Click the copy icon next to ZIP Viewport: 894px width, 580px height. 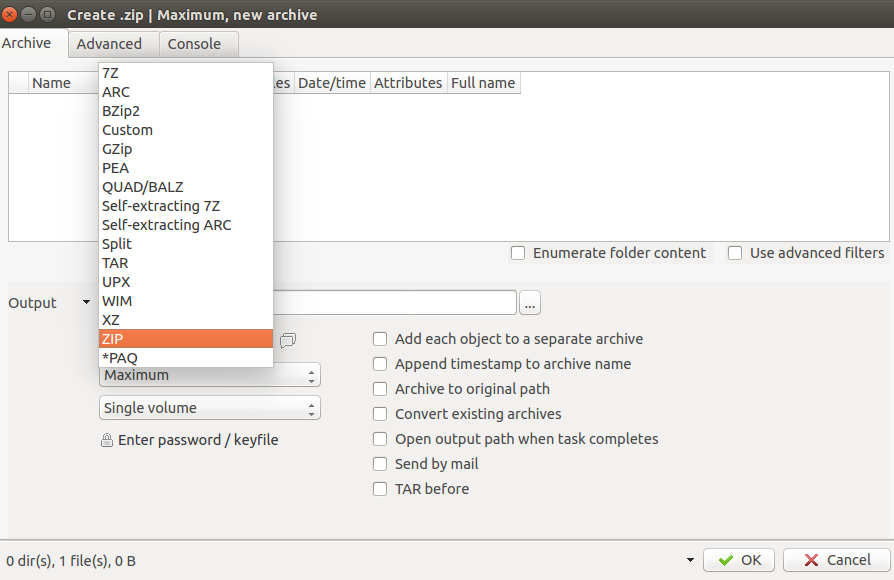(x=288, y=340)
